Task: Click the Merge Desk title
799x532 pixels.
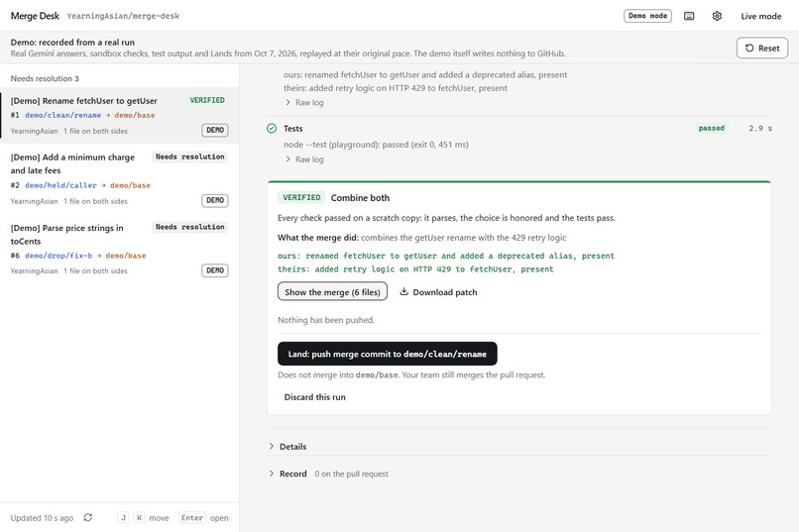Action: (35, 16)
